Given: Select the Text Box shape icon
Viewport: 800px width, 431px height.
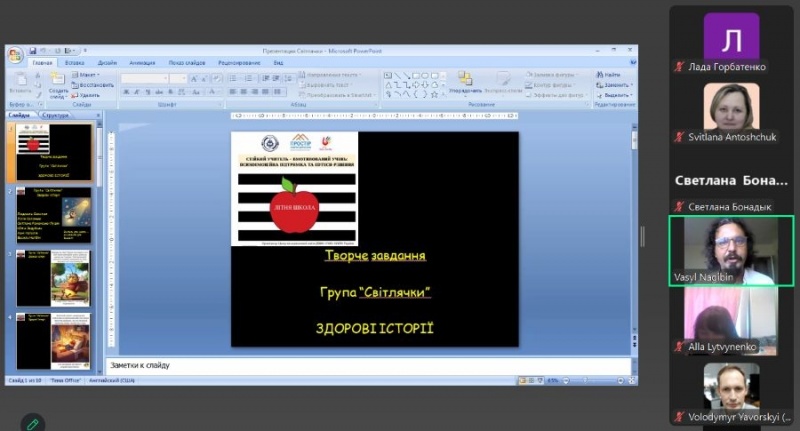Looking at the screenshot, I should [388, 75].
